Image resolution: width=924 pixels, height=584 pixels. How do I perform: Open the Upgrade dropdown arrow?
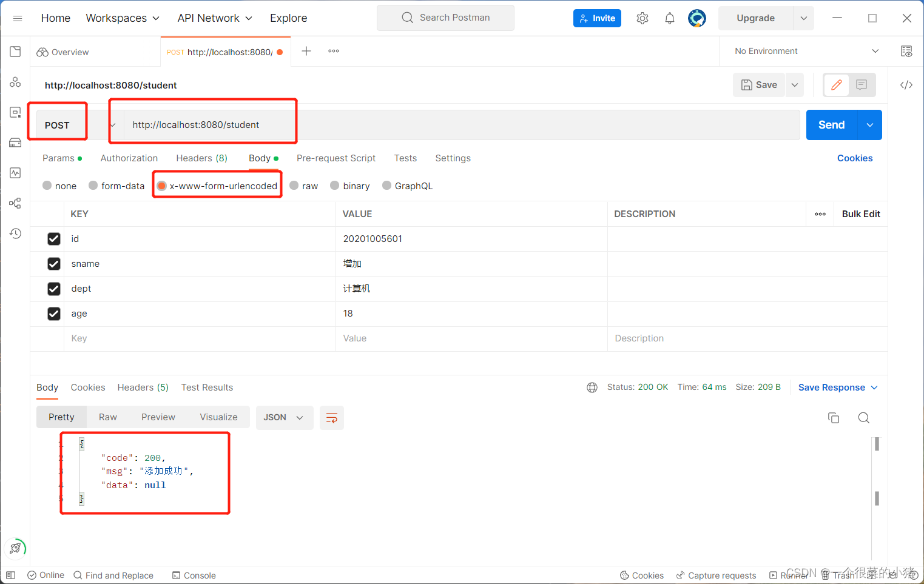804,18
